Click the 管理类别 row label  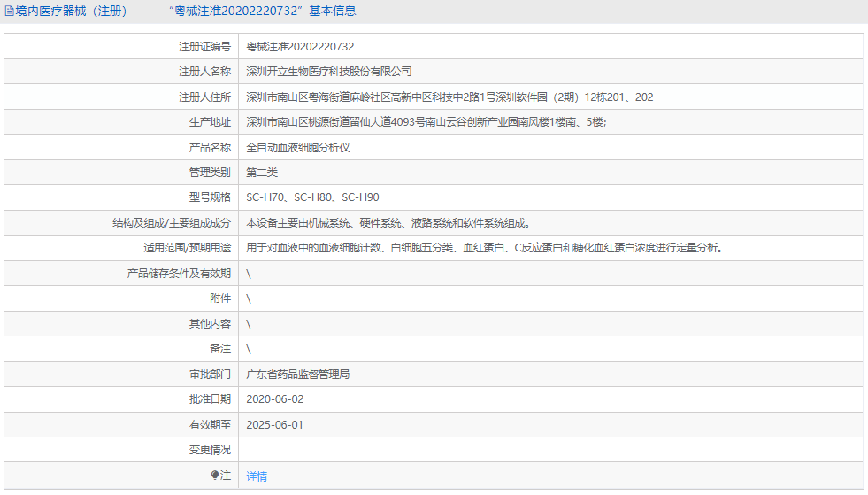210,173
